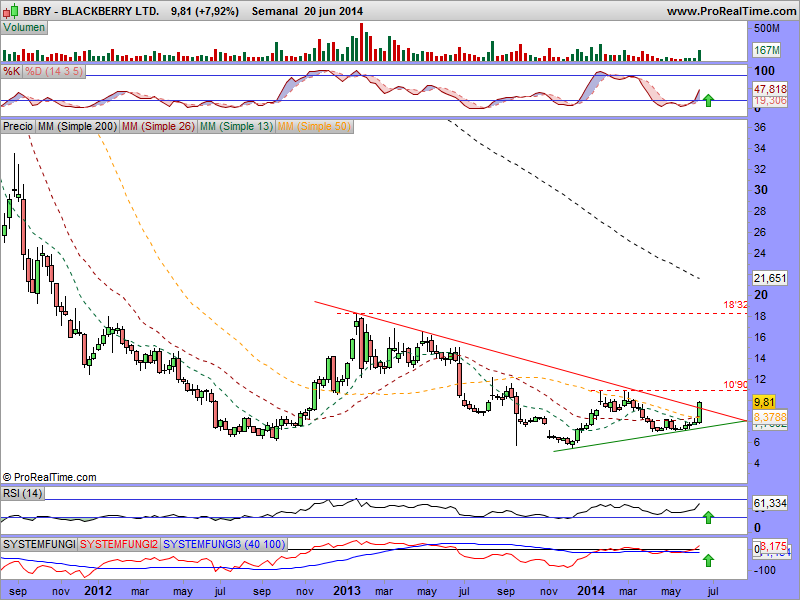
Task: Click the -100 axis label
Action: tap(764, 570)
